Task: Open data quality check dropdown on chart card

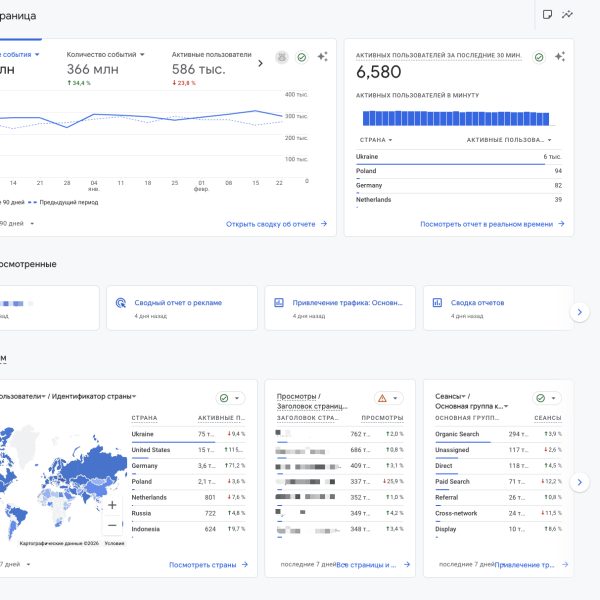Action: pyautogui.click(x=302, y=58)
